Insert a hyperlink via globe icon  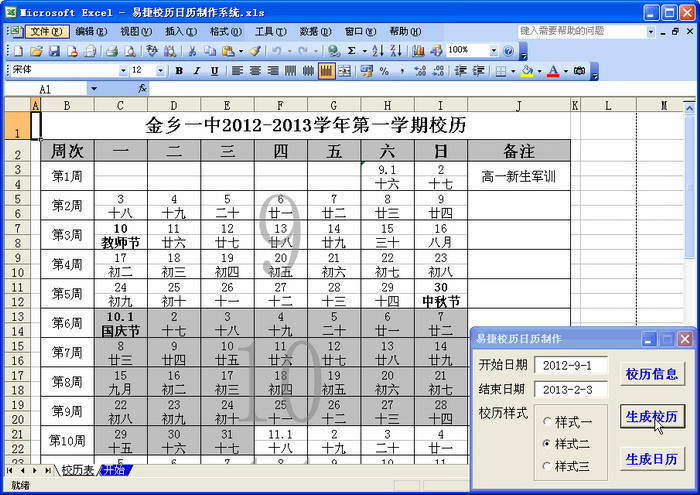[x=333, y=51]
